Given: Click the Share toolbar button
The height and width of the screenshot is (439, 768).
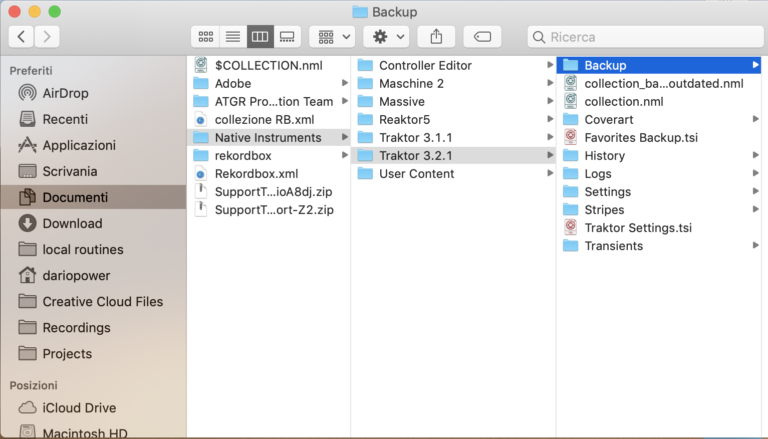Looking at the screenshot, I should (436, 37).
